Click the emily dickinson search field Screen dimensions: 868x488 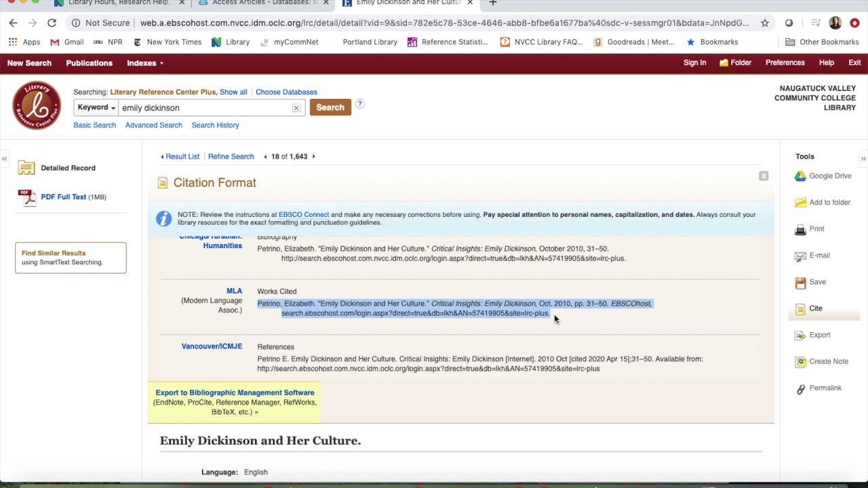click(205, 108)
